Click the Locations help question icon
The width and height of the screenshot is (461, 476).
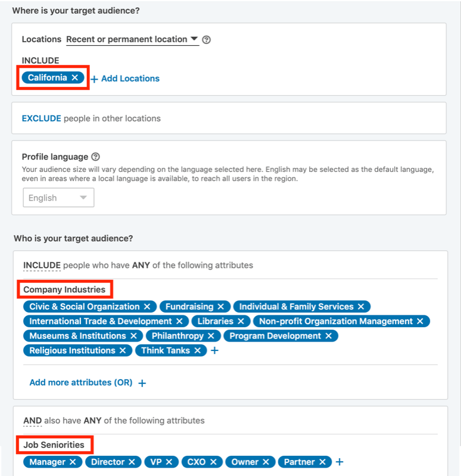pyautogui.click(x=206, y=40)
